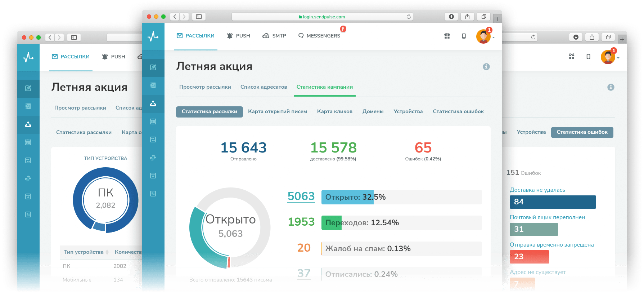
Task: Open compose icon in front window sidebar
Action: (153, 67)
